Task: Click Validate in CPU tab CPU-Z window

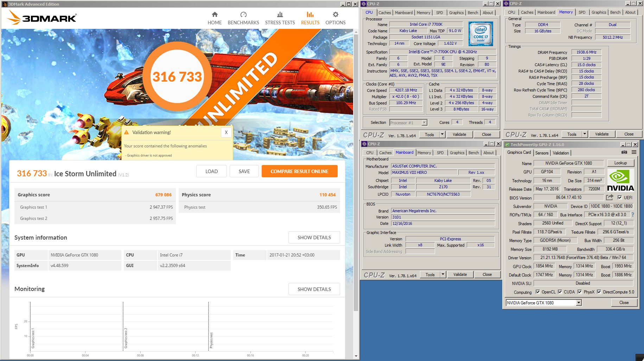Action: [459, 134]
